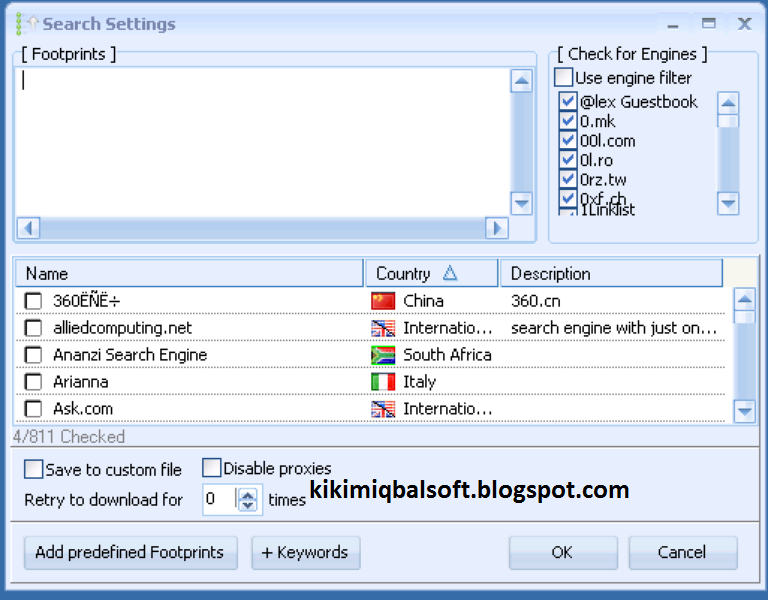The width and height of the screenshot is (768, 600).
Task: Check the 360 China search engine
Action: pos(33,301)
